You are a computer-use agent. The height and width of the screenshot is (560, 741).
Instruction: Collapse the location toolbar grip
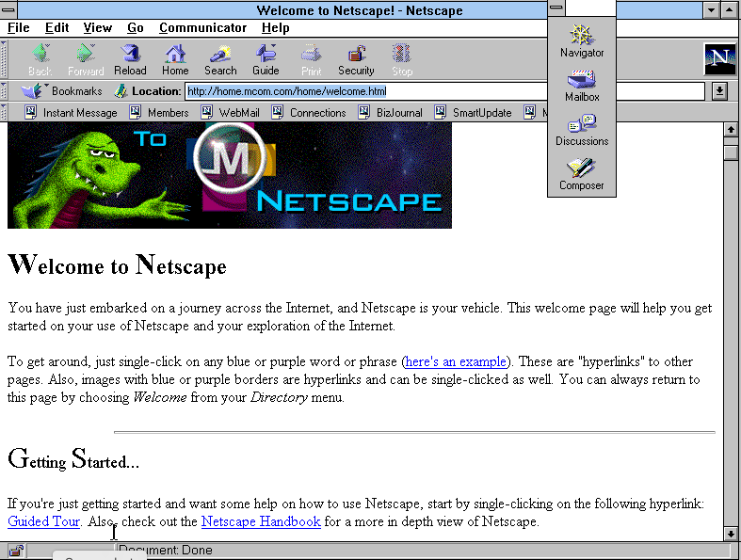tap(4, 90)
